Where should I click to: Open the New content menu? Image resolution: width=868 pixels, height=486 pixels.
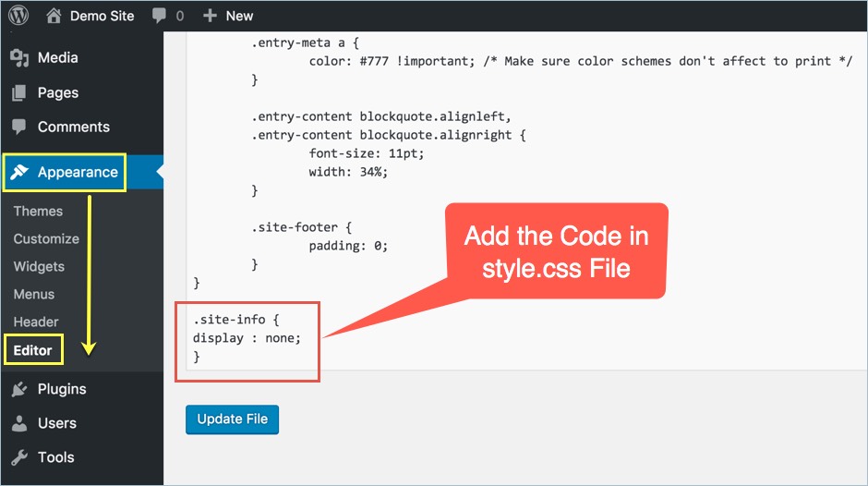pyautogui.click(x=239, y=16)
